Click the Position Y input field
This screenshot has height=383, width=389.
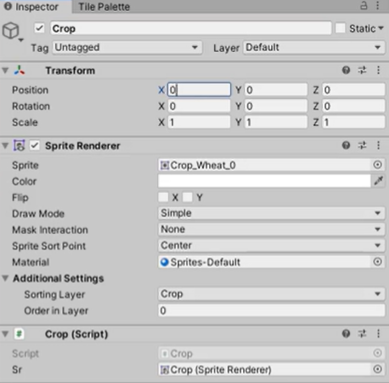[x=276, y=90]
